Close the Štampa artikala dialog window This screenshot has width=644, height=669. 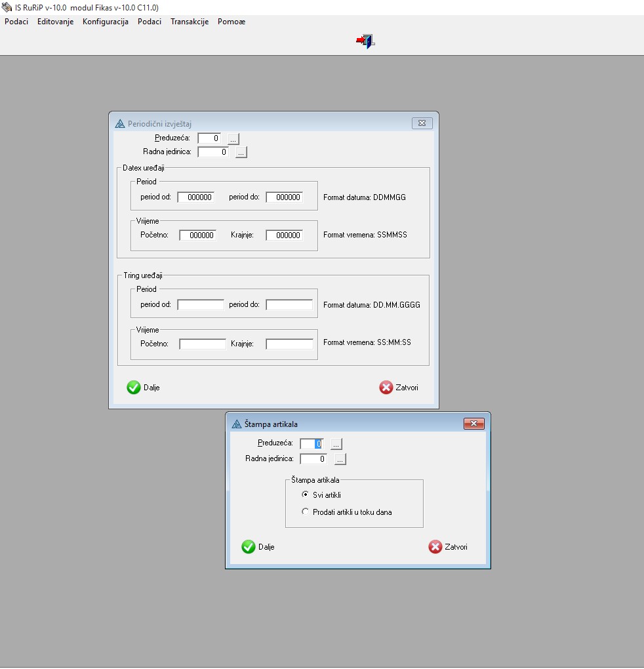pyautogui.click(x=473, y=424)
